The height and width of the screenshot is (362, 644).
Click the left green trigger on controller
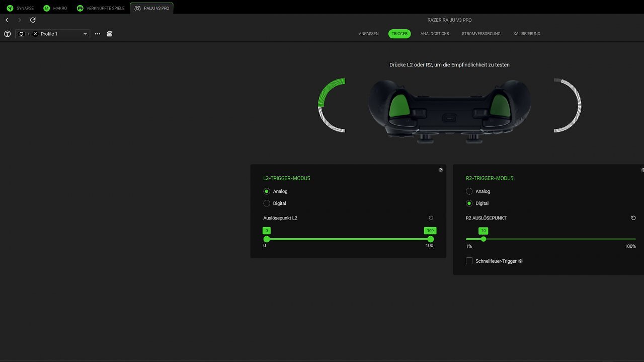tap(399, 106)
